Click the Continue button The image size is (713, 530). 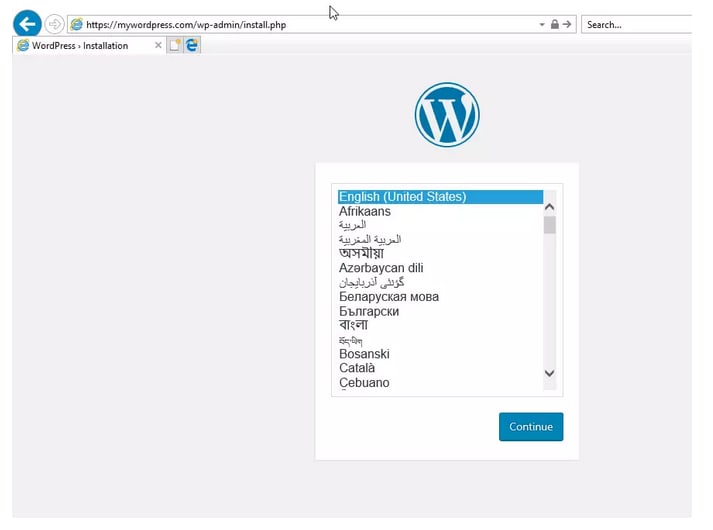tap(531, 427)
